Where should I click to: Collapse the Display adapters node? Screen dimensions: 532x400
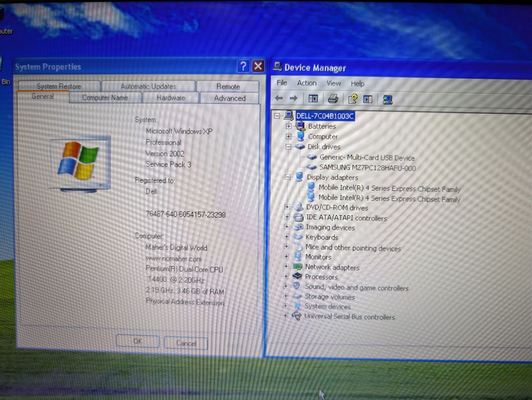288,177
